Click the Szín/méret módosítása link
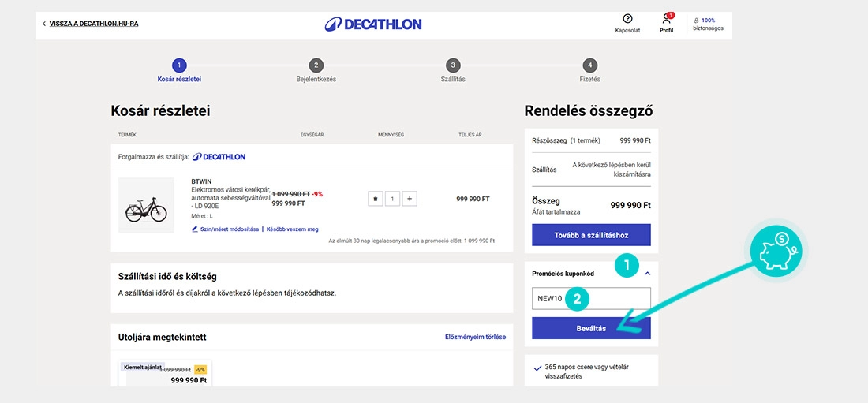The width and height of the screenshot is (868, 403). 229,229
